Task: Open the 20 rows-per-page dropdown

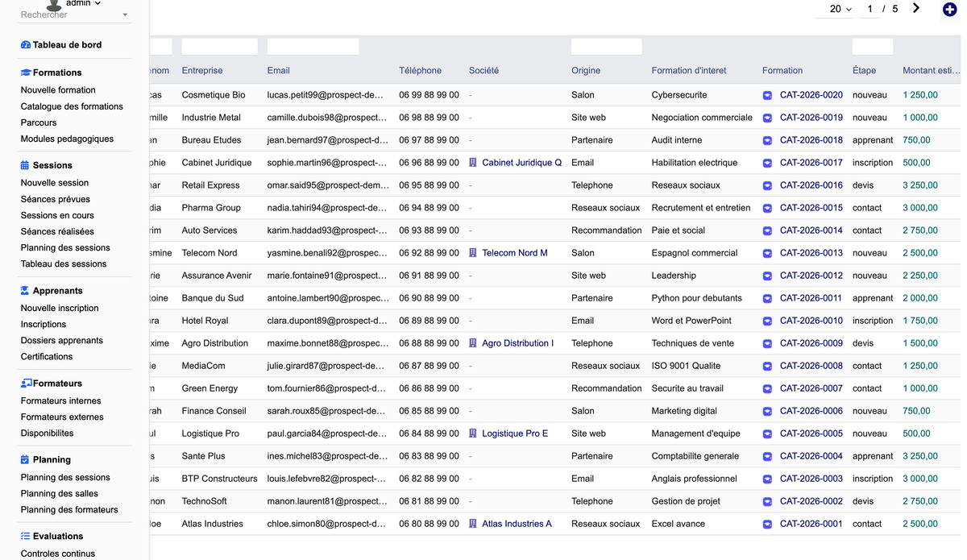Action: tap(840, 9)
